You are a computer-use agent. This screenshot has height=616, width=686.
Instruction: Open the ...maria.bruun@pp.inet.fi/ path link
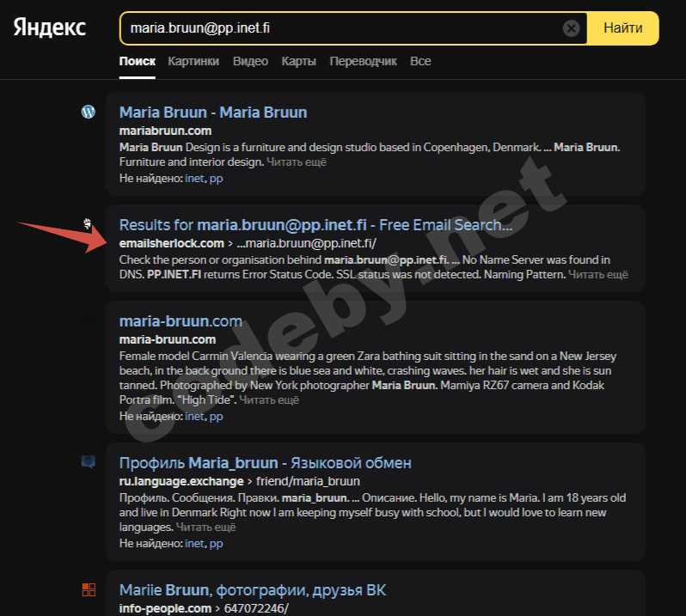coord(307,243)
